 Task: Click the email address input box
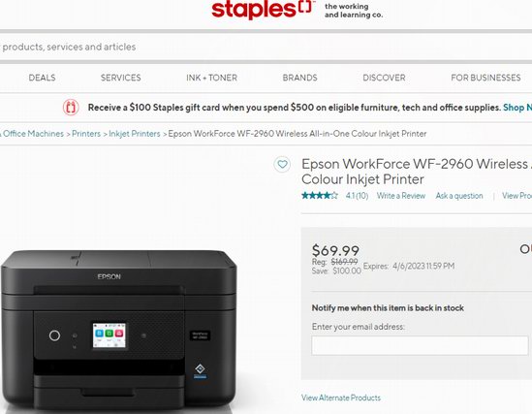click(420, 345)
